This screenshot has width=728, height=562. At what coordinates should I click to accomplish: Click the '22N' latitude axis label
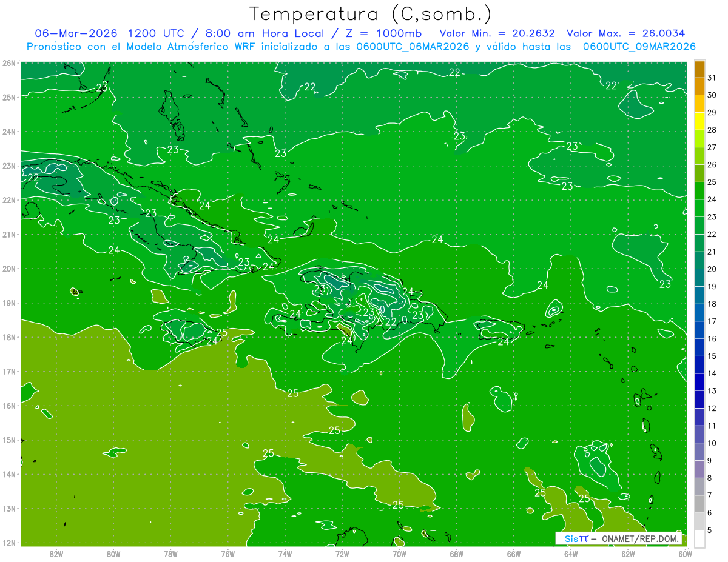click(x=9, y=200)
